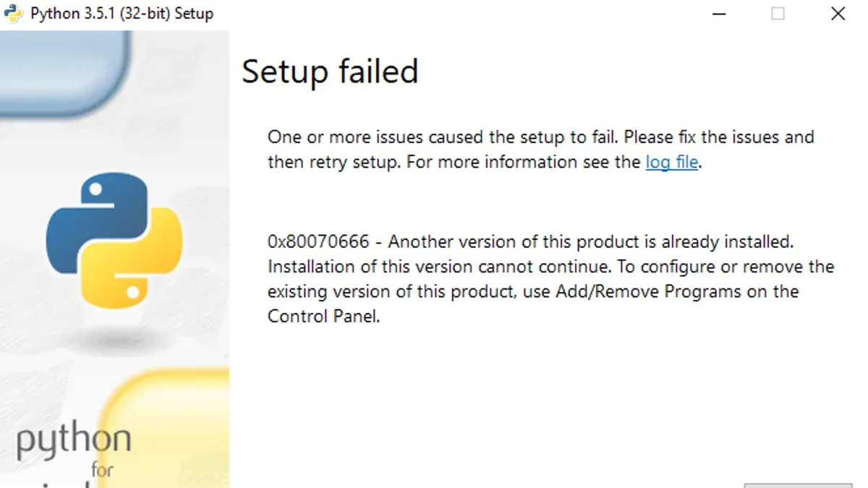The width and height of the screenshot is (868, 488).
Task: Close the Python 3.5.1 Setup window
Action: tap(838, 14)
